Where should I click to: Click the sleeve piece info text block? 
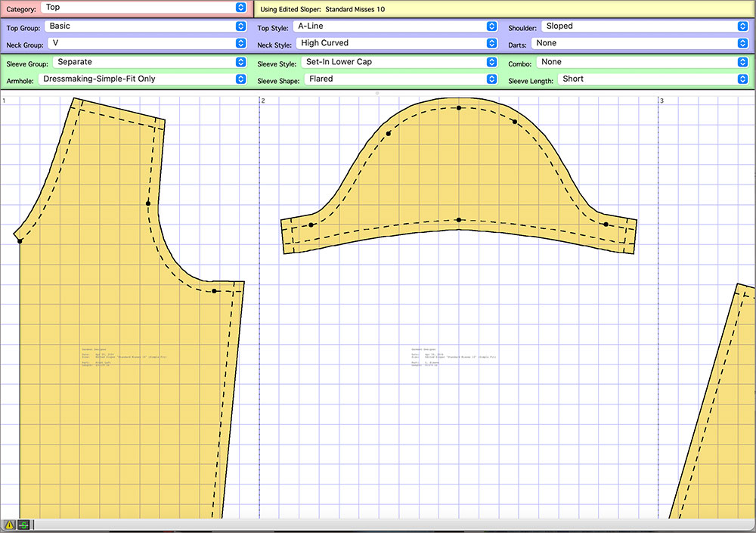pyautogui.click(x=453, y=358)
